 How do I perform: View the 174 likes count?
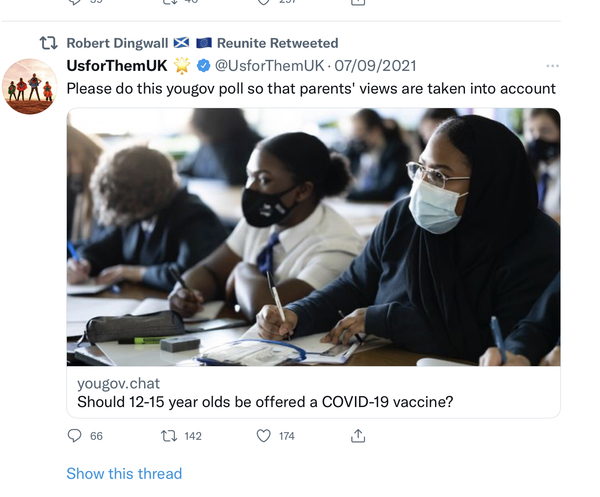coord(286,436)
